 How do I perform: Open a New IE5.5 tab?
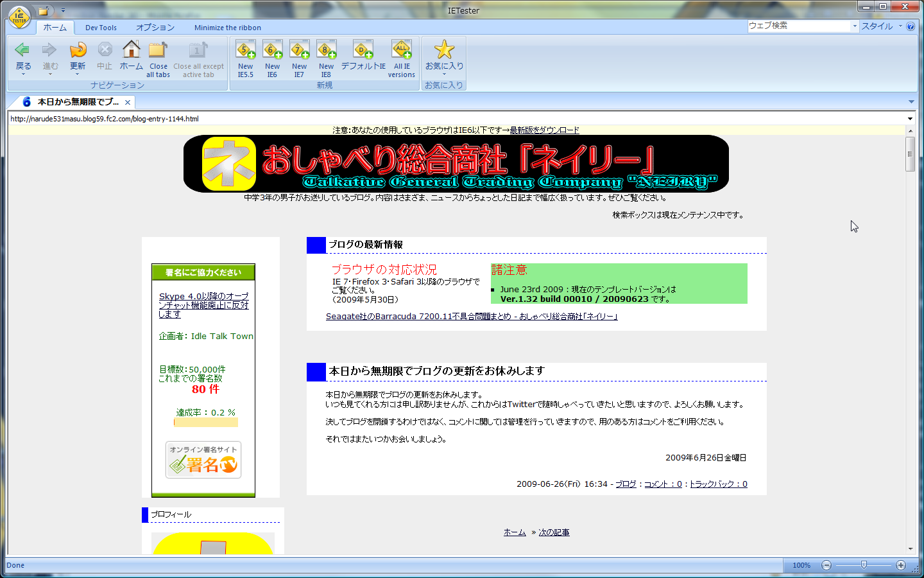pyautogui.click(x=246, y=49)
